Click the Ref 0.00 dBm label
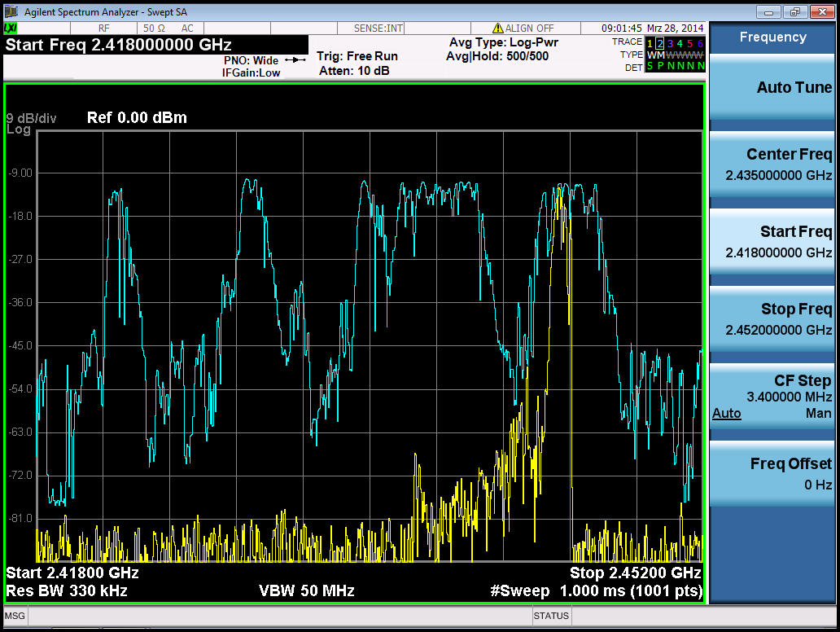 [137, 117]
